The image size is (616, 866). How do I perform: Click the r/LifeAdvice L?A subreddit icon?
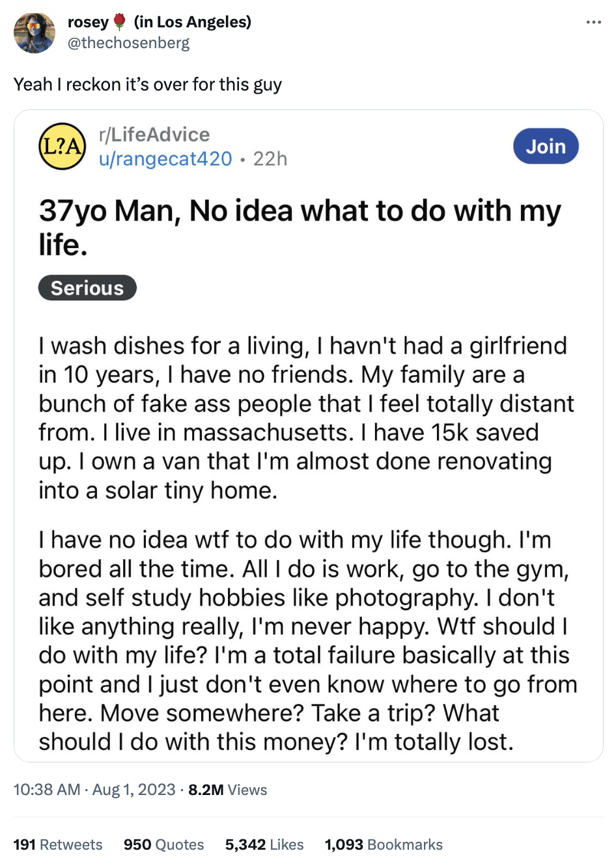[63, 147]
